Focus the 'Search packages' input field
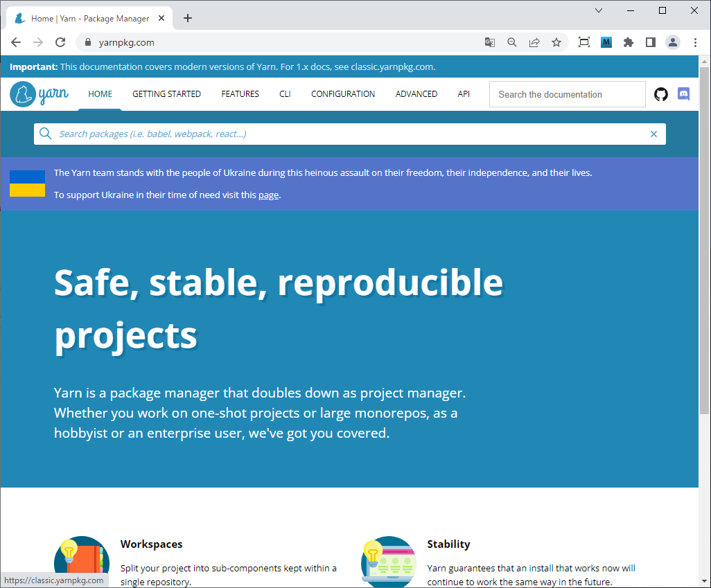The height and width of the screenshot is (588, 711). (x=349, y=134)
